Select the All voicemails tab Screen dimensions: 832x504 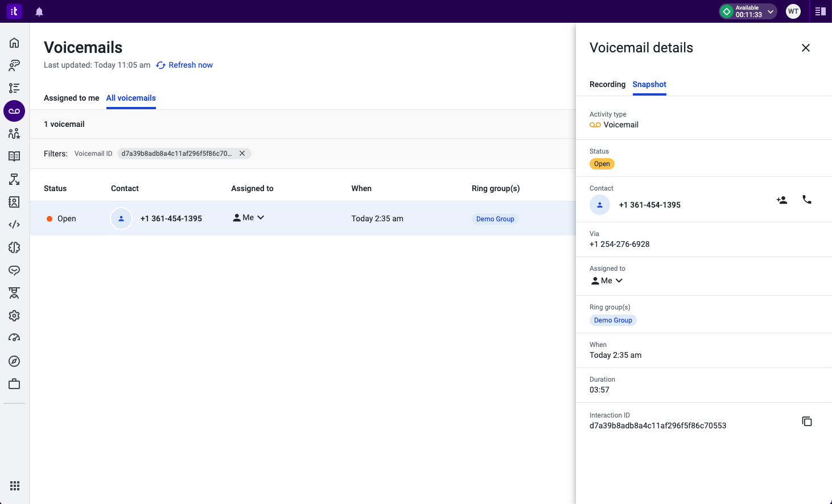click(131, 98)
